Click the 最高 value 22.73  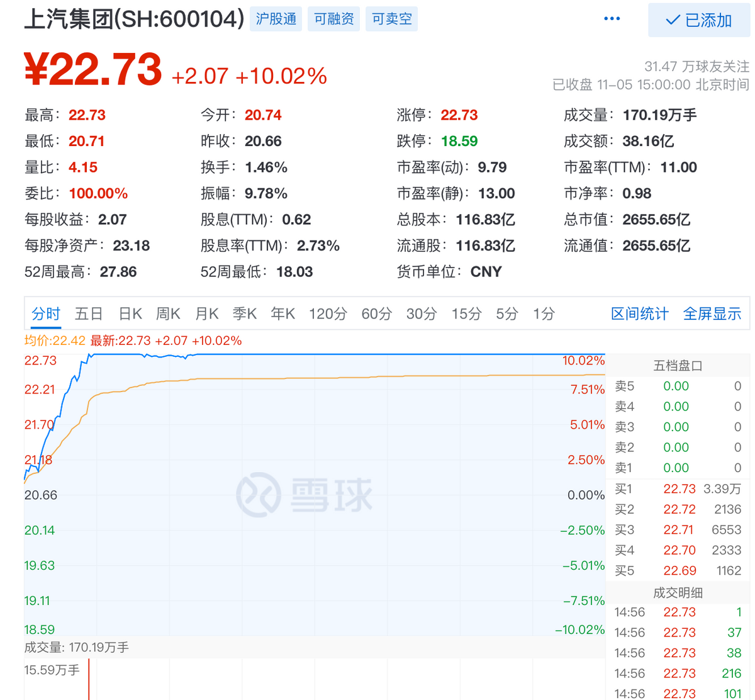(87, 115)
